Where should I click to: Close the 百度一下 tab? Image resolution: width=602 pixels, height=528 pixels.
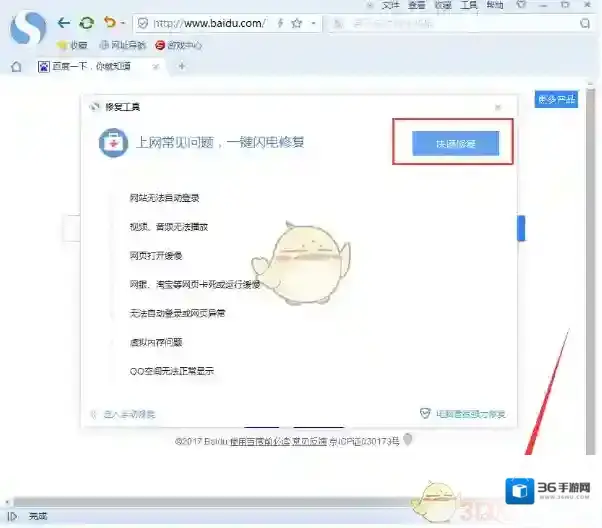(x=155, y=67)
